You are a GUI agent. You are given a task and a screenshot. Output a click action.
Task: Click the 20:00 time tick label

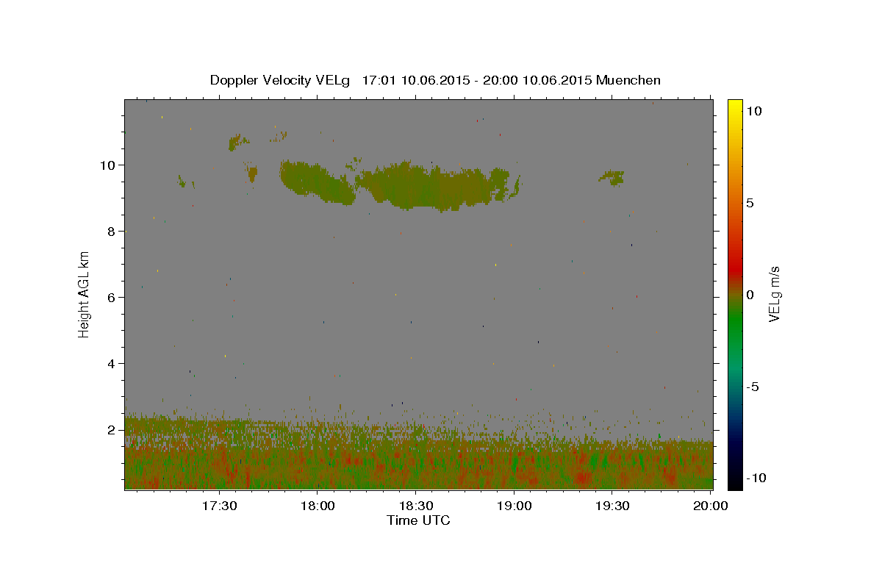pos(711,506)
